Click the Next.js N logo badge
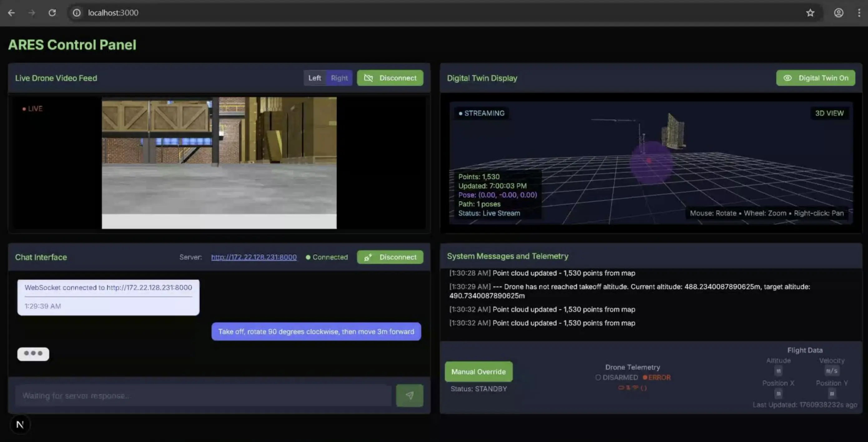This screenshot has height=442, width=868. click(x=20, y=425)
